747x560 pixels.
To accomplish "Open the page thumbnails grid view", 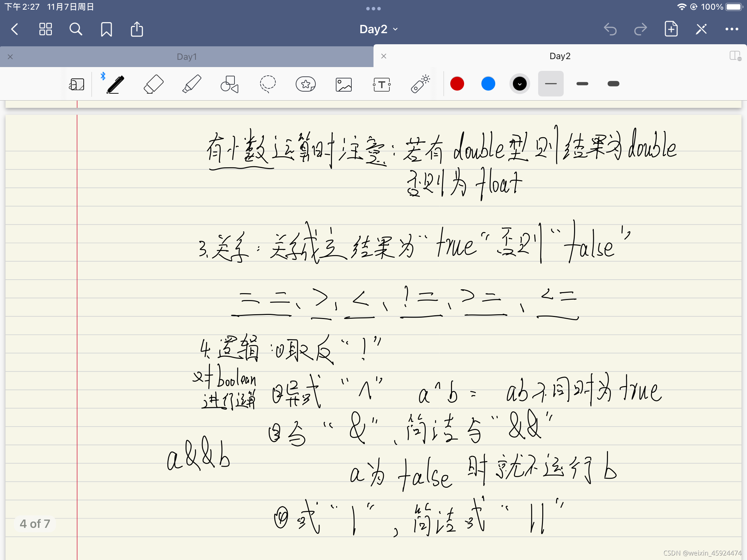I will point(45,29).
